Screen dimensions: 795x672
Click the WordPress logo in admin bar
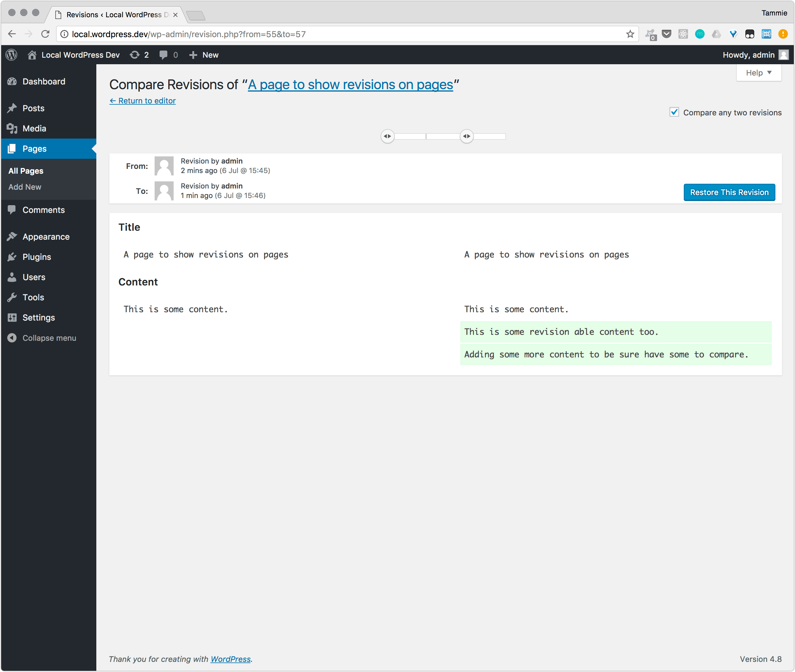pyautogui.click(x=11, y=55)
